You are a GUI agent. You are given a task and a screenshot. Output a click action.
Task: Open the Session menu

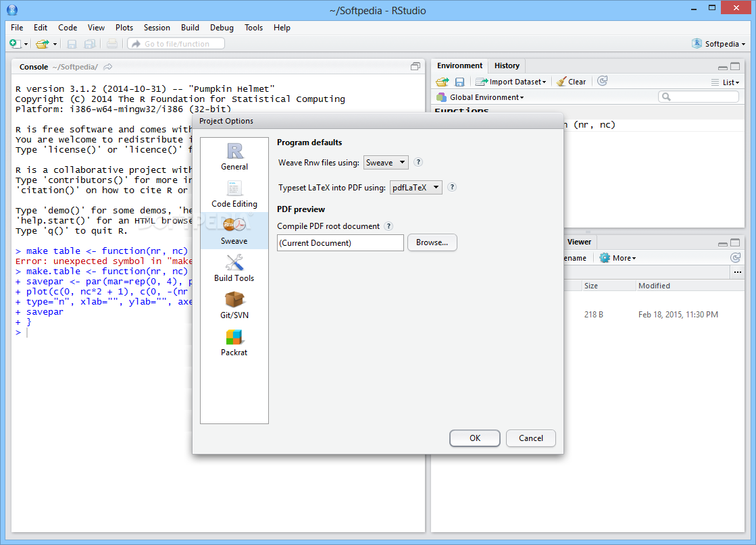point(157,28)
